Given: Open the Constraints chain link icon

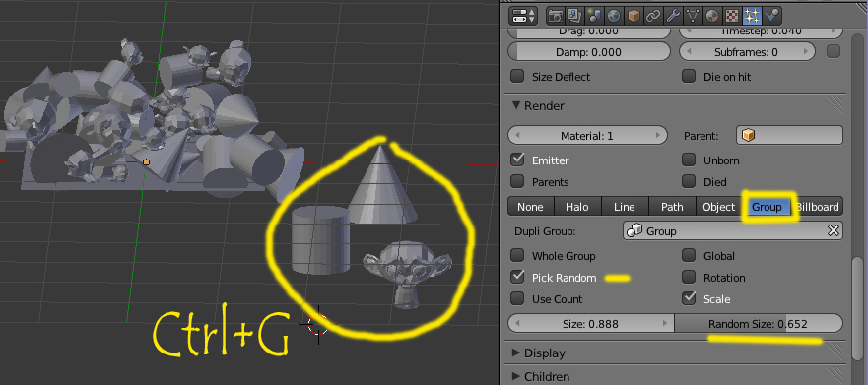Looking at the screenshot, I should point(654,16).
